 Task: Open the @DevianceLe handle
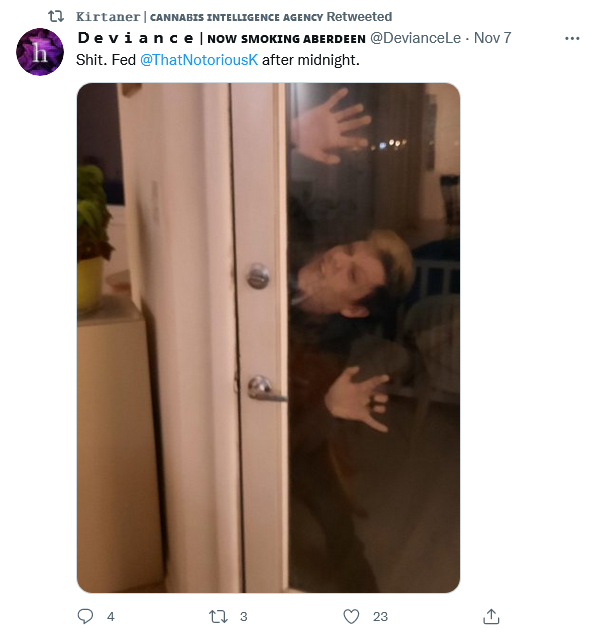[x=415, y=38]
